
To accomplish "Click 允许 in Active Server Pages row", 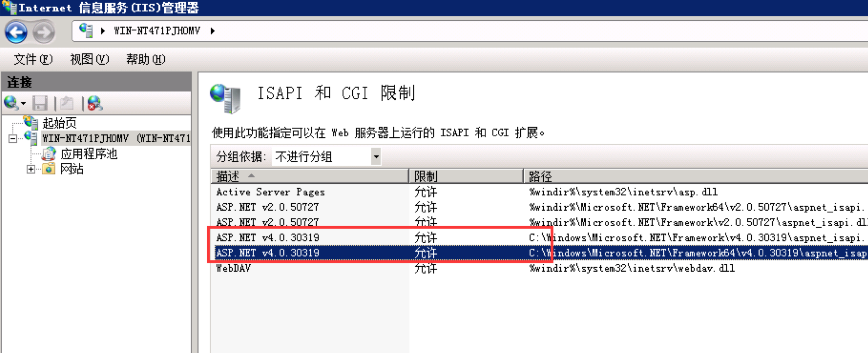I will pos(426,192).
